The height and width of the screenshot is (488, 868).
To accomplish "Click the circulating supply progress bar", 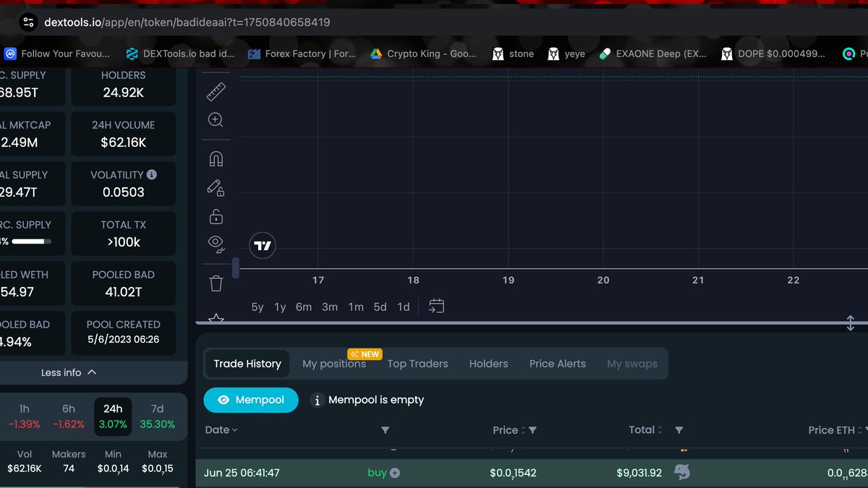I will point(32,241).
